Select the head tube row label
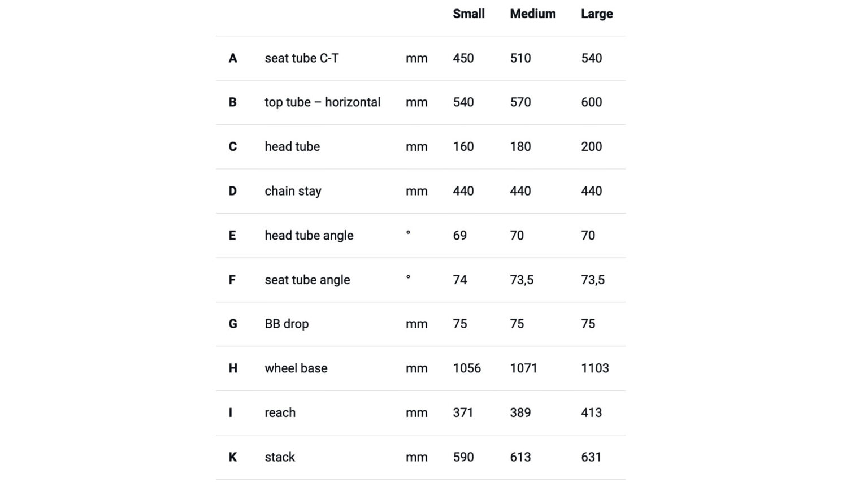Viewport: 868px width, 482px height. pyautogui.click(x=292, y=146)
